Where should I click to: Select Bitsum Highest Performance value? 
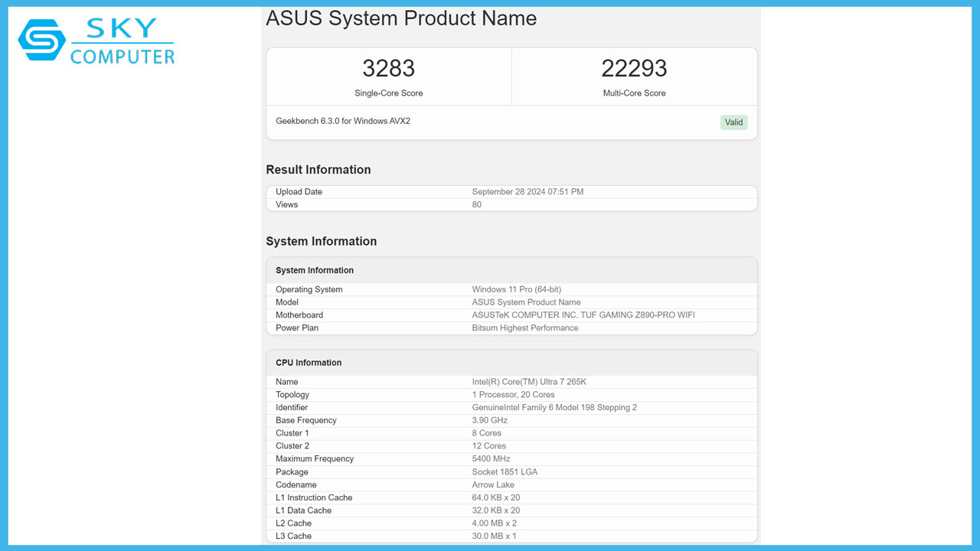525,328
